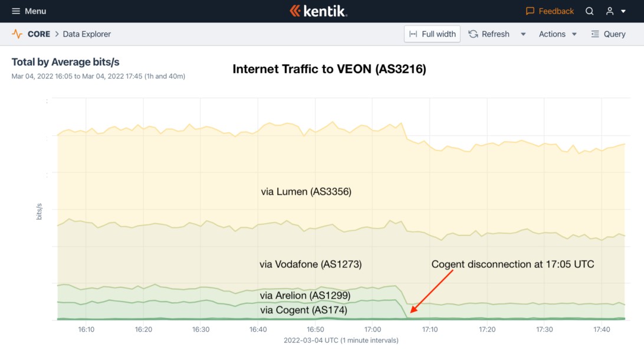This screenshot has height=350, width=644.
Task: Open the Query panel button
Action: [608, 34]
